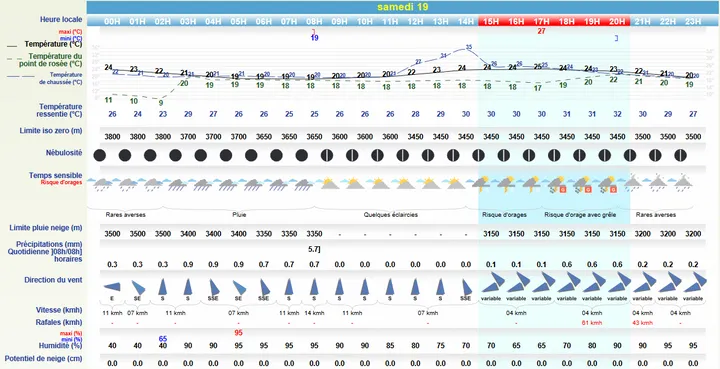Click the cloudiness circle in the 22H column
The image size is (720, 369).
pos(655,155)
